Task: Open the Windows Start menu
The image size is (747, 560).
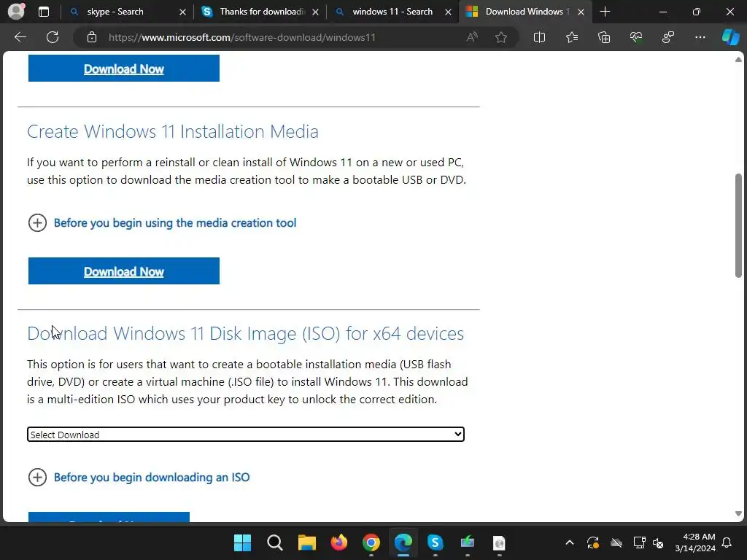Action: click(x=242, y=542)
